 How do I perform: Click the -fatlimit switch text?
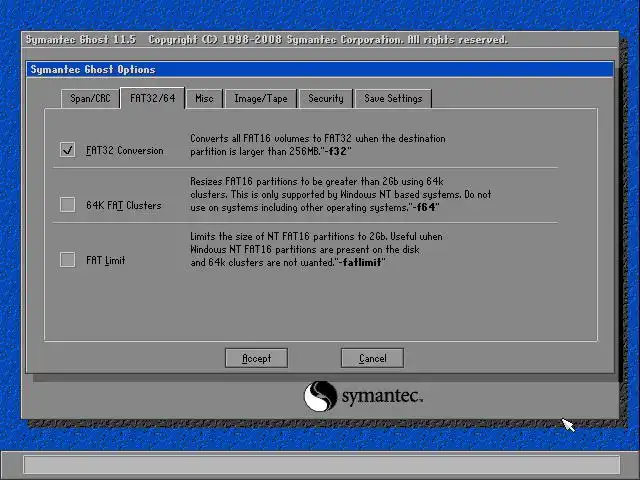[360, 262]
